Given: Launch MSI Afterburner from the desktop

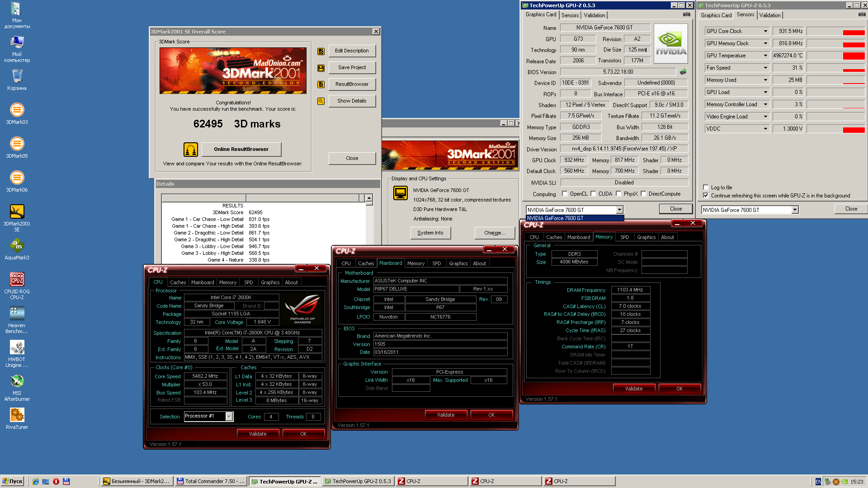Looking at the screenshot, I should (x=17, y=387).
